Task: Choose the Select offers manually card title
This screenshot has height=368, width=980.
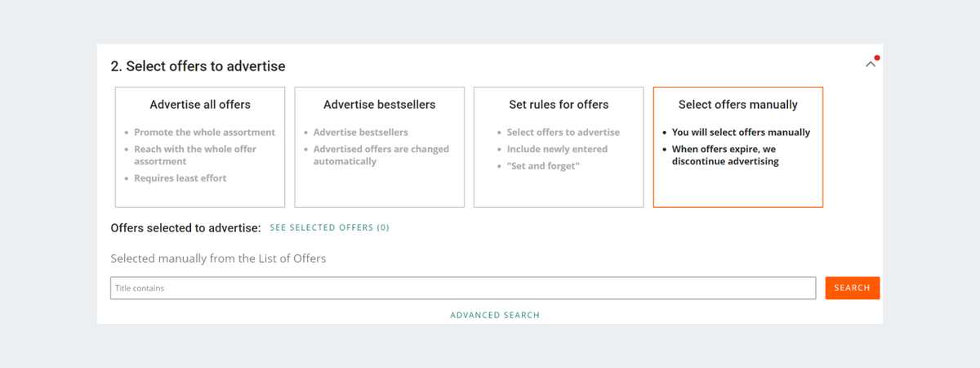Action: pos(738,105)
